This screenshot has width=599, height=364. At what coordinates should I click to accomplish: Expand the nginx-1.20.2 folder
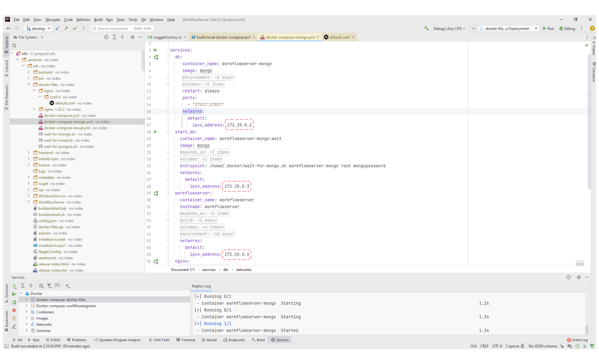(34, 109)
